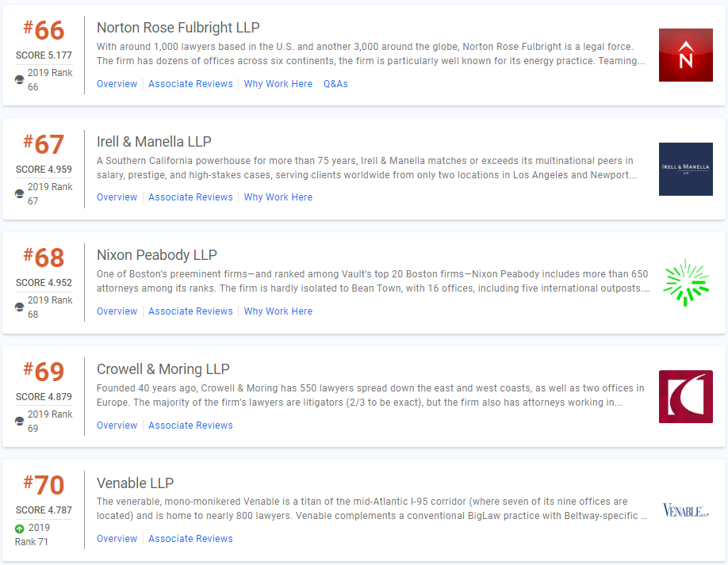Open Nixon Peabody LLP firm title
The width and height of the screenshot is (728, 565).
(x=156, y=255)
